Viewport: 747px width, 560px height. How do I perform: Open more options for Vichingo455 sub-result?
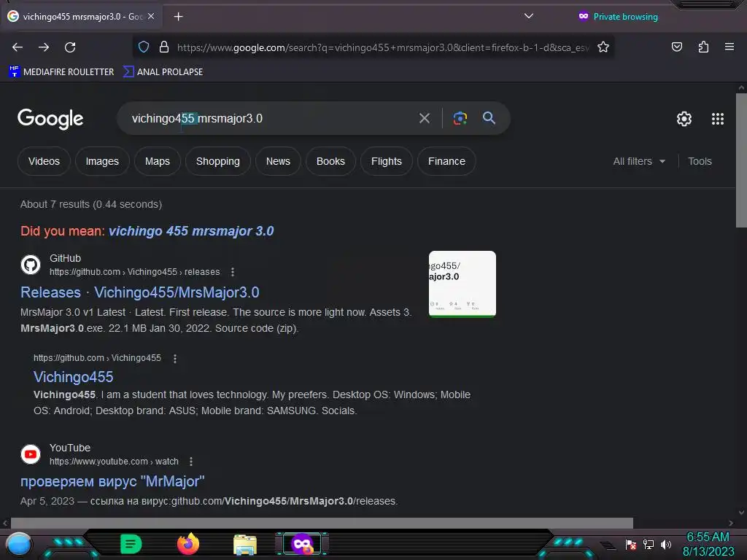pos(175,359)
